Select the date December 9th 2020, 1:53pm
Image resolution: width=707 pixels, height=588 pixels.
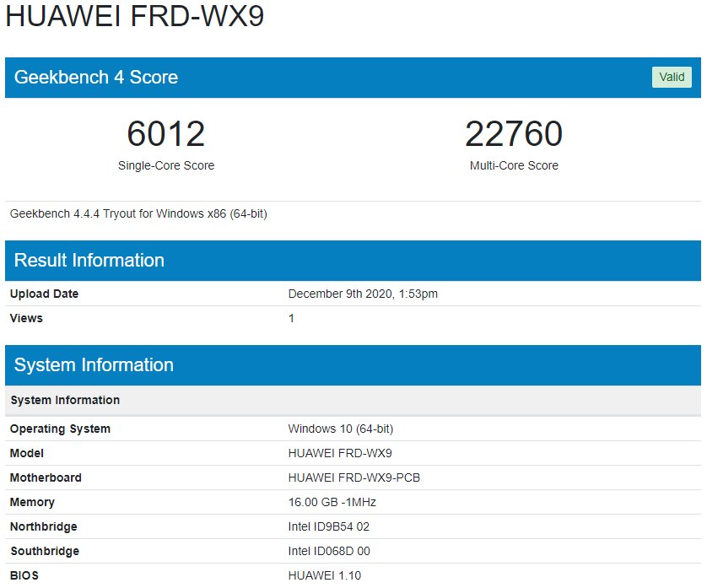pyautogui.click(x=363, y=294)
